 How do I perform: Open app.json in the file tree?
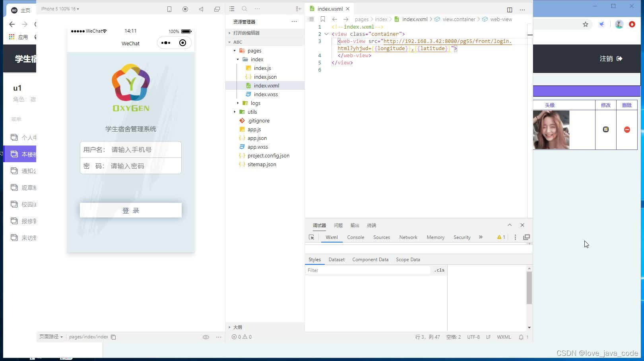pyautogui.click(x=257, y=138)
